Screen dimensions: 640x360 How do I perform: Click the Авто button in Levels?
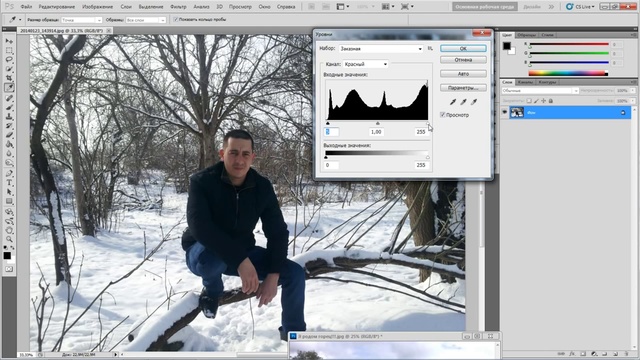pos(463,74)
